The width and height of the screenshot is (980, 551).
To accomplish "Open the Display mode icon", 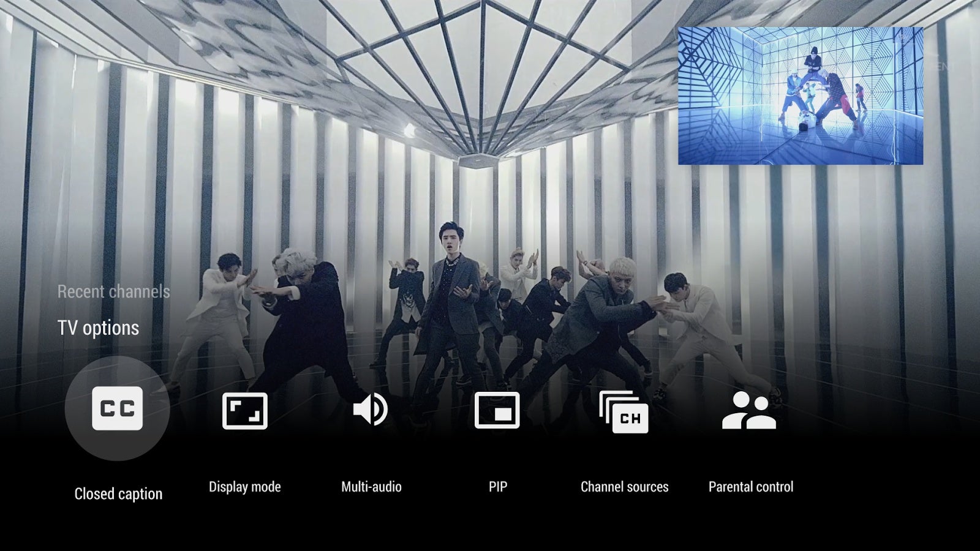I will click(x=244, y=410).
